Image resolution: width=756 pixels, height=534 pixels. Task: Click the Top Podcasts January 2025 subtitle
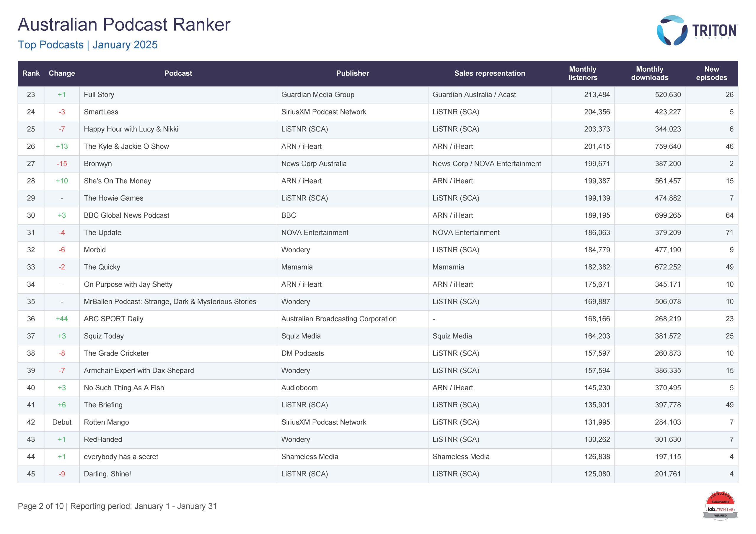tap(88, 45)
